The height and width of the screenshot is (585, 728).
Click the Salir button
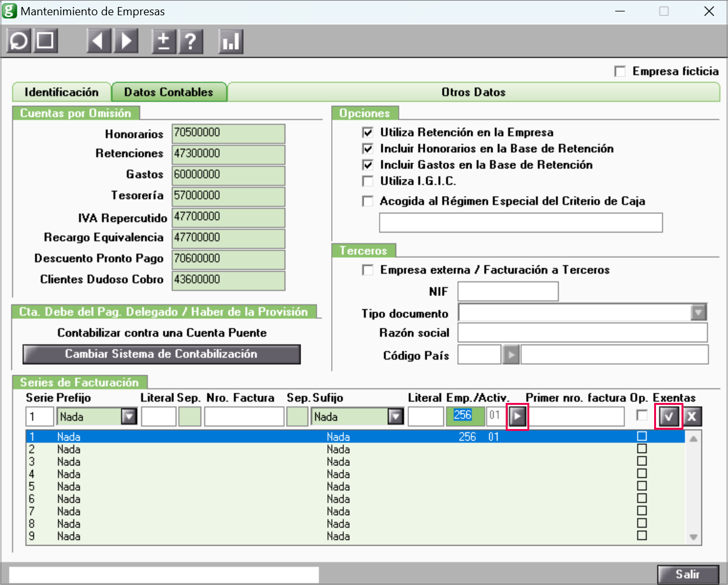[x=688, y=574]
